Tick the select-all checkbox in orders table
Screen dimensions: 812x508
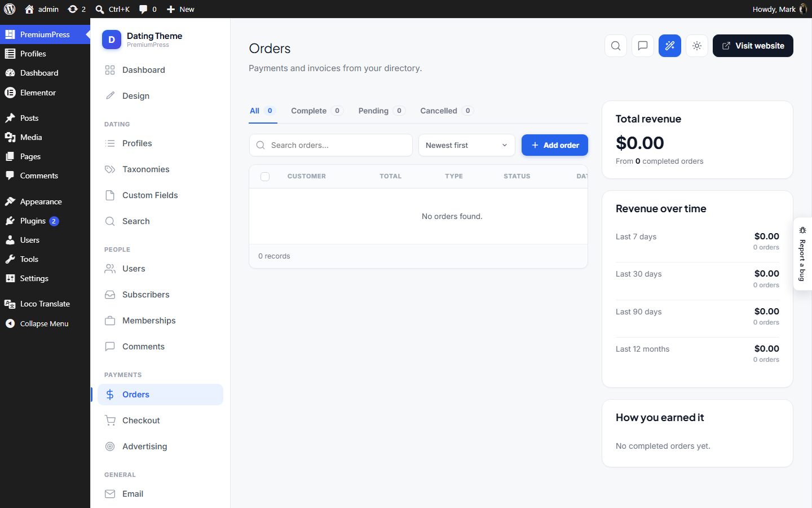(x=265, y=177)
